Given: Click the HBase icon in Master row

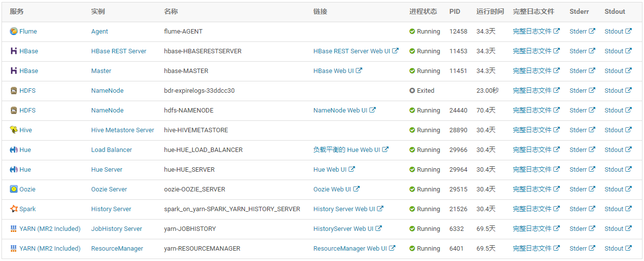Looking at the screenshot, I should pos(14,71).
